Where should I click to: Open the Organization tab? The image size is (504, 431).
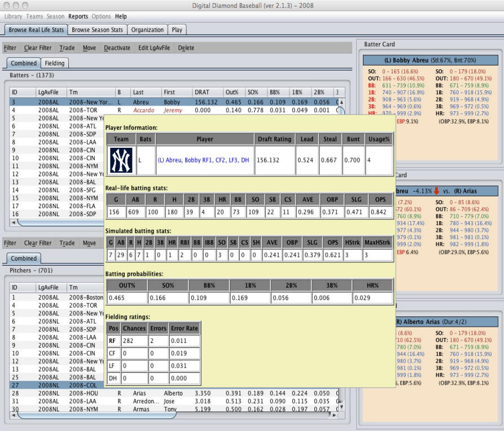click(x=147, y=30)
